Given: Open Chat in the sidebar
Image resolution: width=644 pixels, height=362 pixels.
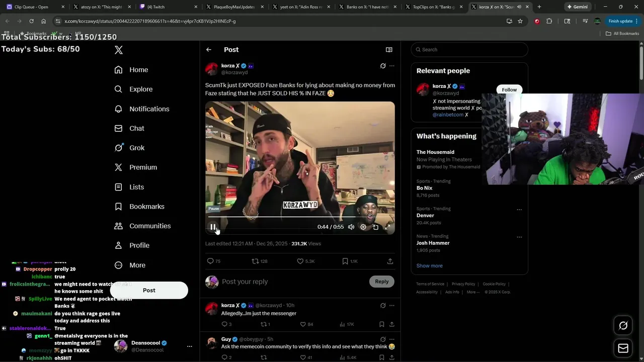Looking at the screenshot, I should tap(129, 128).
